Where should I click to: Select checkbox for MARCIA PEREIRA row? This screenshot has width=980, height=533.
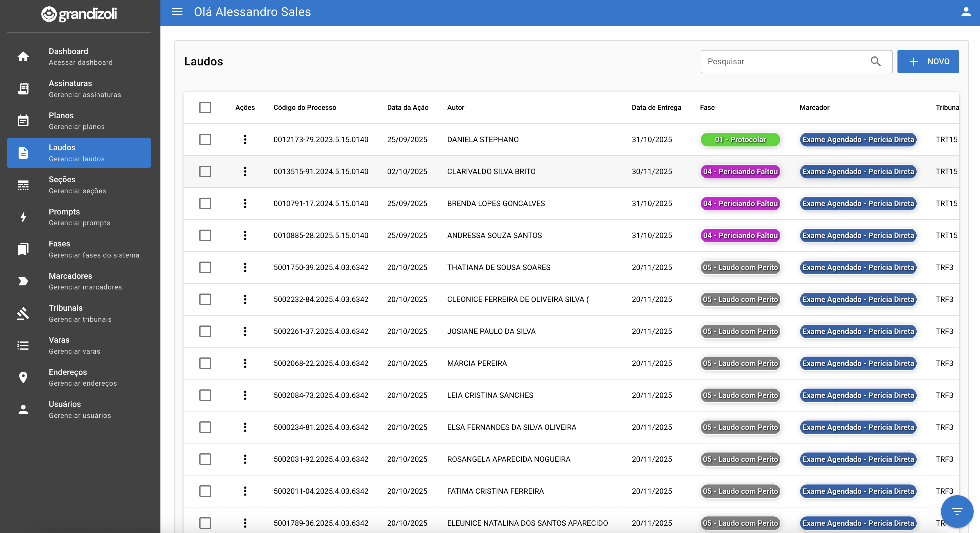[x=205, y=363]
